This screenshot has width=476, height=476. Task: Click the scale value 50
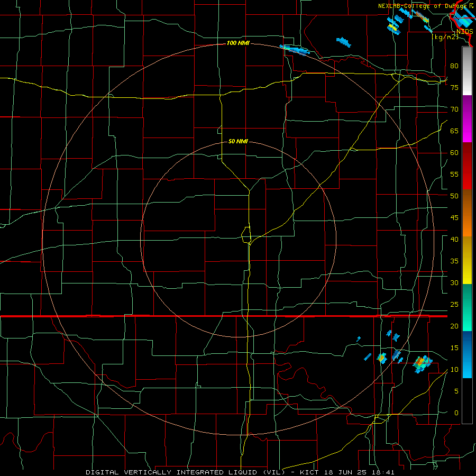coord(454,196)
